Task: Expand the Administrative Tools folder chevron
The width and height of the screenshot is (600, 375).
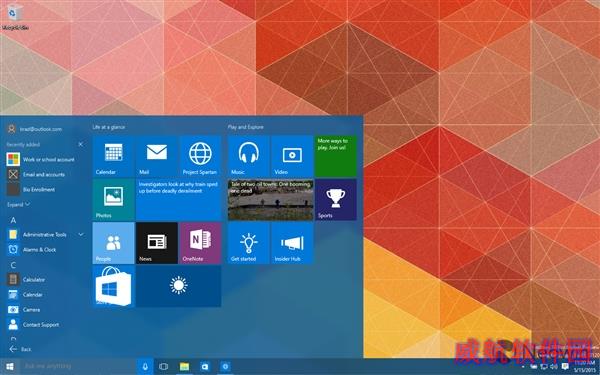Action: 81,234
